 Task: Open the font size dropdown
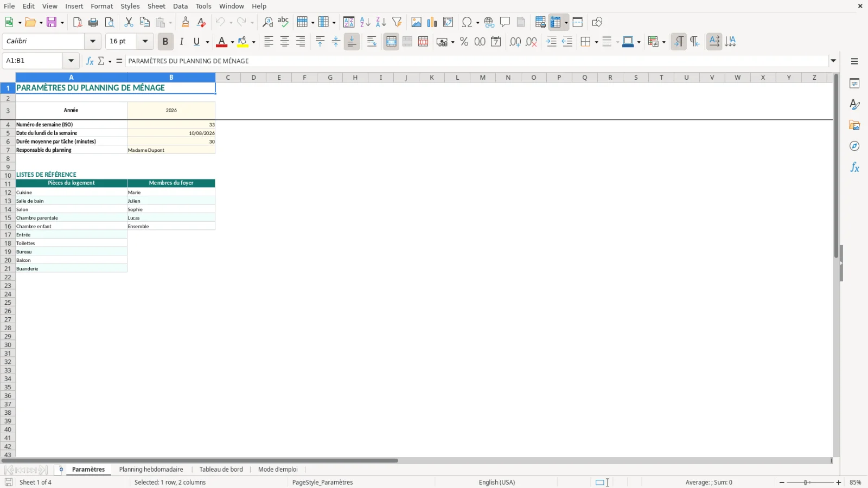pyautogui.click(x=145, y=41)
